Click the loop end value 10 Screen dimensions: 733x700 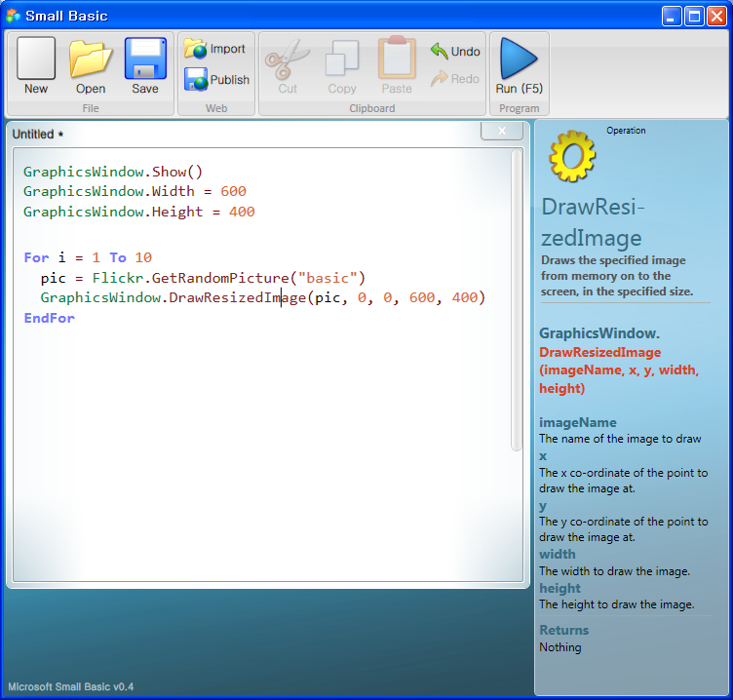(x=143, y=257)
